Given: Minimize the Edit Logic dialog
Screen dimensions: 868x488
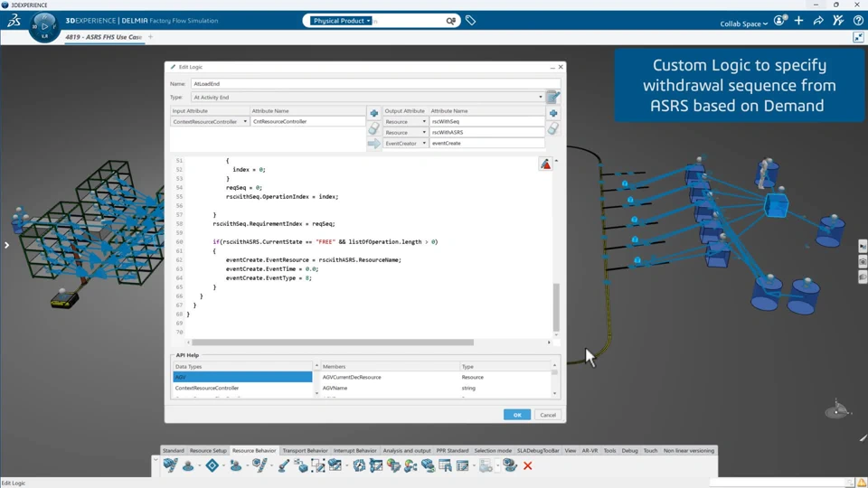Looking at the screenshot, I should (x=552, y=67).
